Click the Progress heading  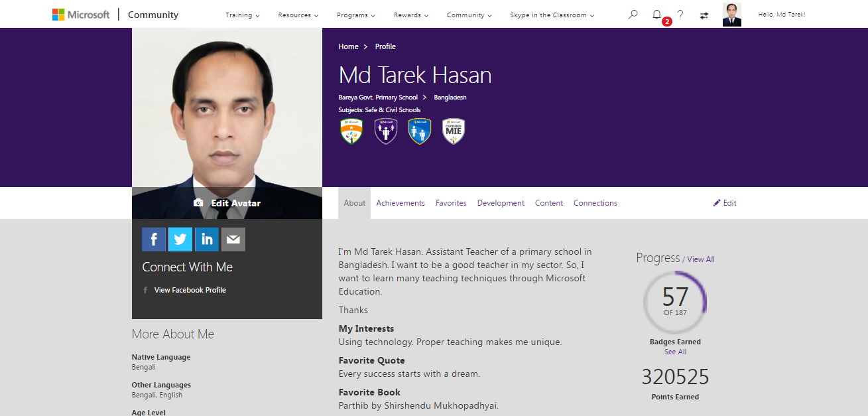[x=658, y=258]
